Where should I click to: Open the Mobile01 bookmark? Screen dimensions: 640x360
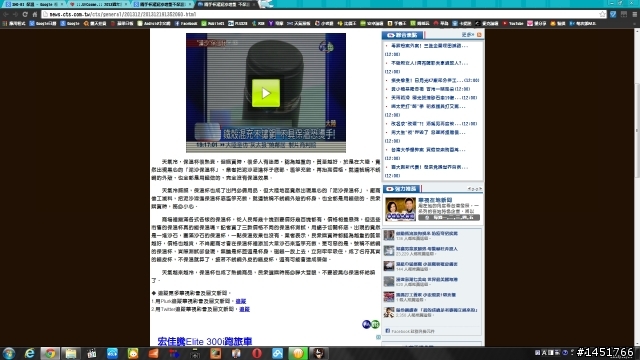pyautogui.click(x=213, y=24)
